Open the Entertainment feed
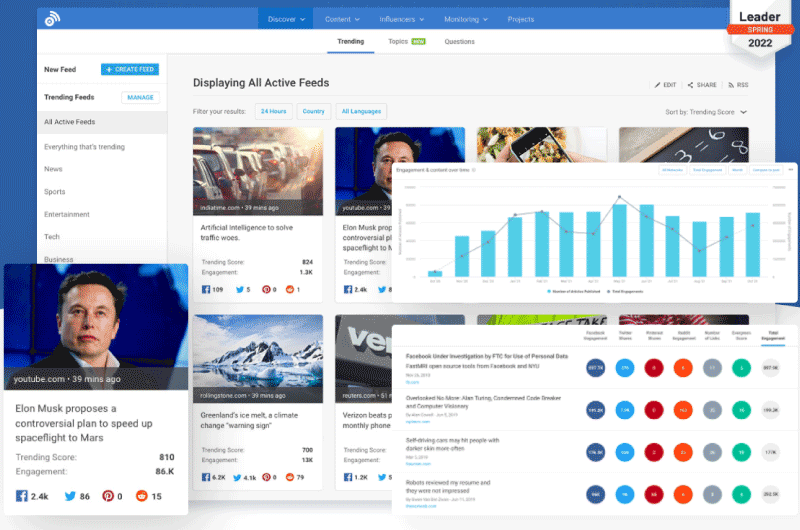 (x=67, y=214)
